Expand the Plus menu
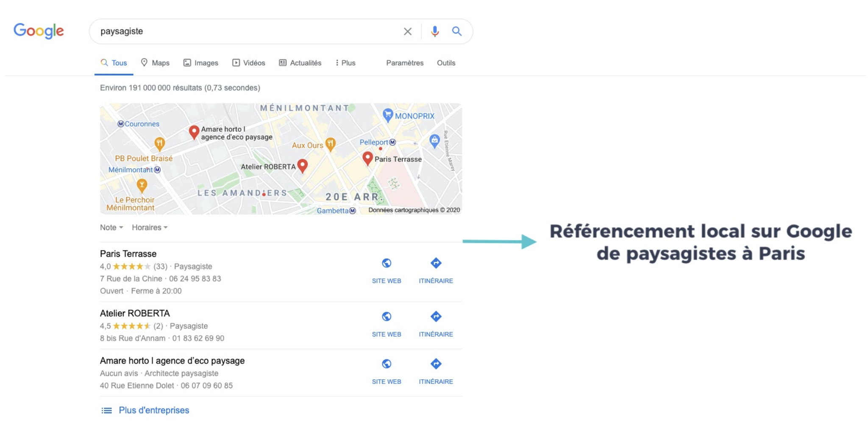The image size is (868, 445). click(345, 63)
